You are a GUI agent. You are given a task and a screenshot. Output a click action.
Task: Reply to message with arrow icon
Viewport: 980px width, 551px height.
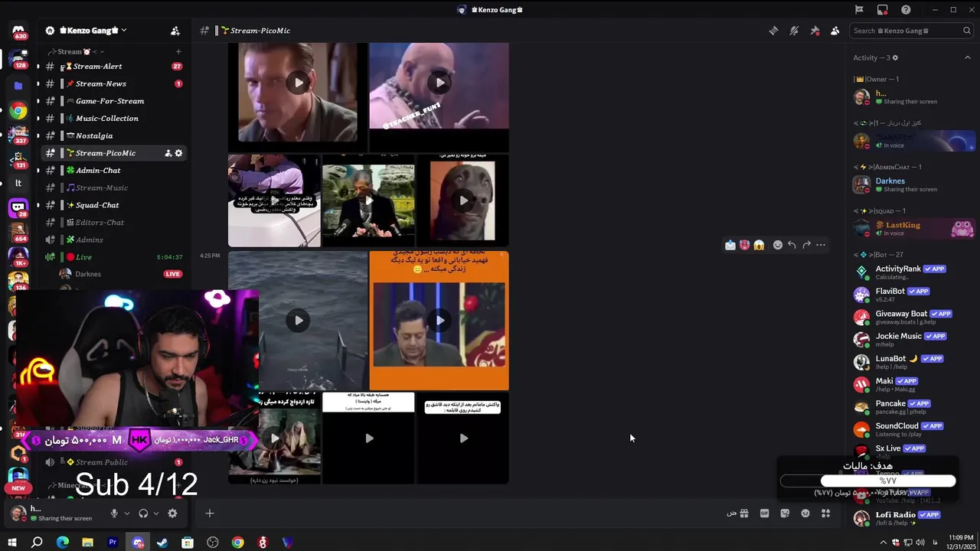pyautogui.click(x=792, y=245)
